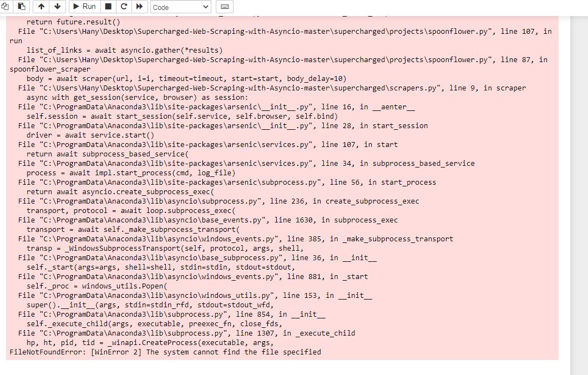Click 'process = await impl.start_process(cmd, log_file)'
The image size is (588, 375).
pos(131,173)
